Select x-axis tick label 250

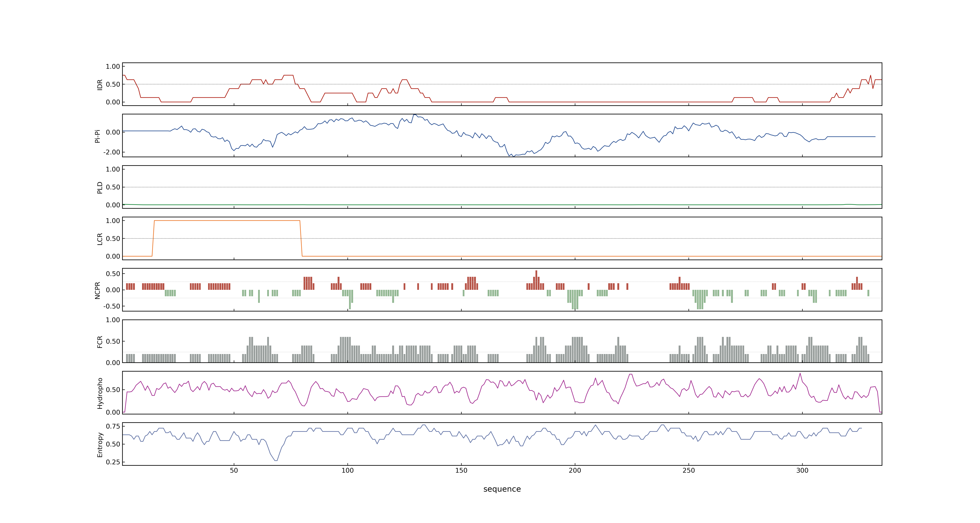(689, 470)
